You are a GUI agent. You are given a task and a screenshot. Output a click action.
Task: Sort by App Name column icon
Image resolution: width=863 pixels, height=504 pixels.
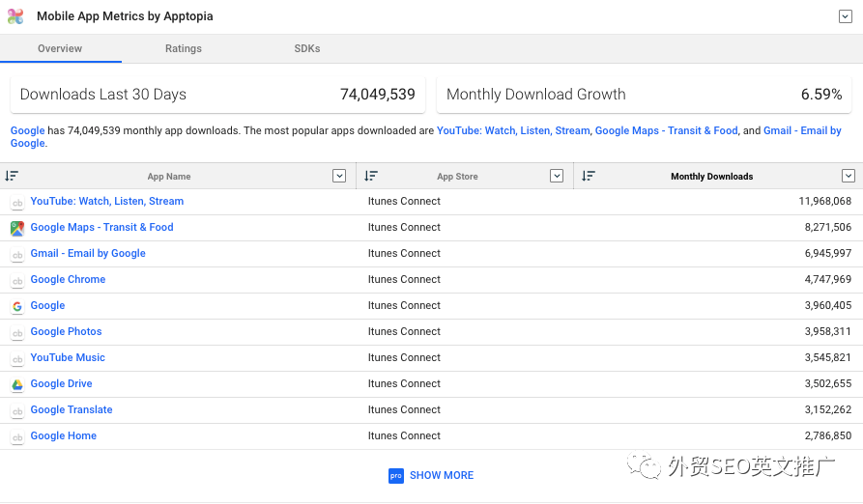(12, 176)
